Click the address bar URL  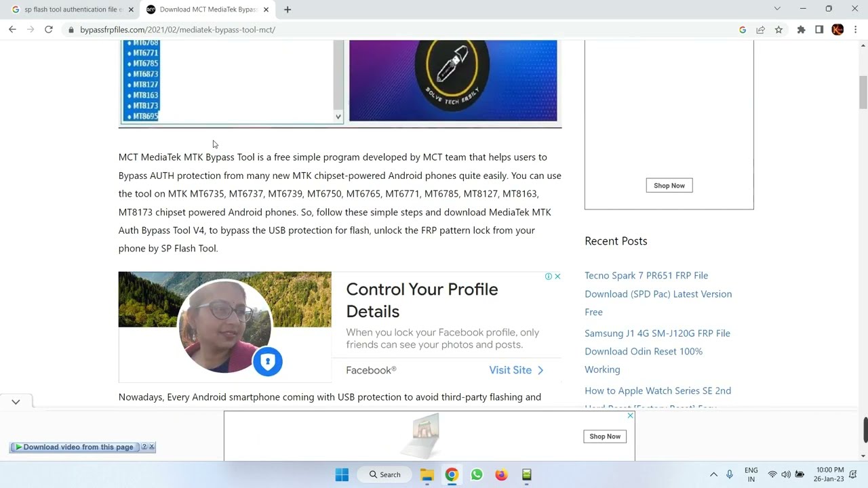click(178, 30)
